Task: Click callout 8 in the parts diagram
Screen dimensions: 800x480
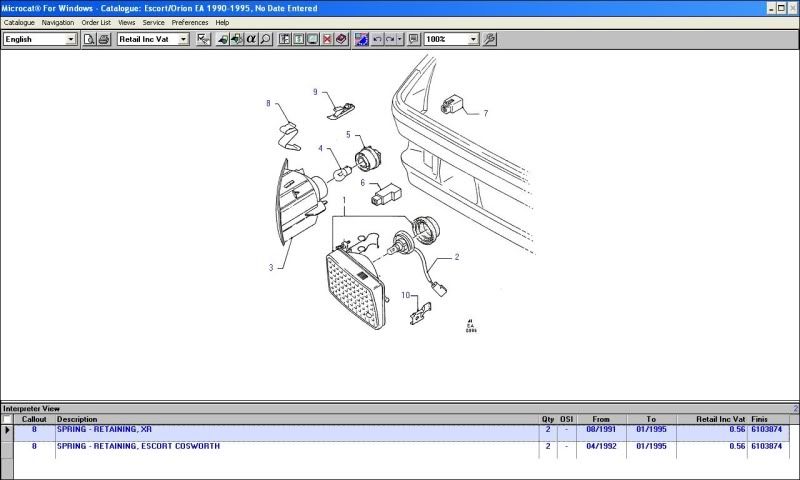Action: pyautogui.click(x=268, y=103)
